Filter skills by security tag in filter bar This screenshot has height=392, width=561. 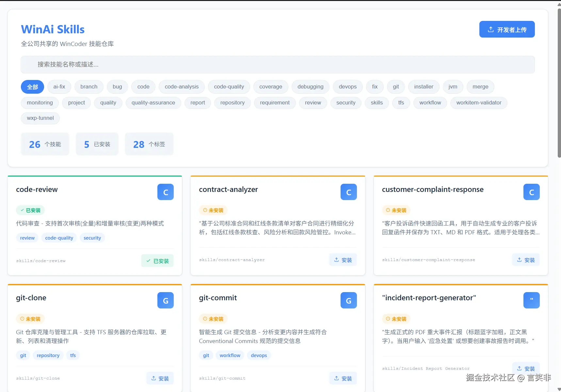pyautogui.click(x=346, y=103)
